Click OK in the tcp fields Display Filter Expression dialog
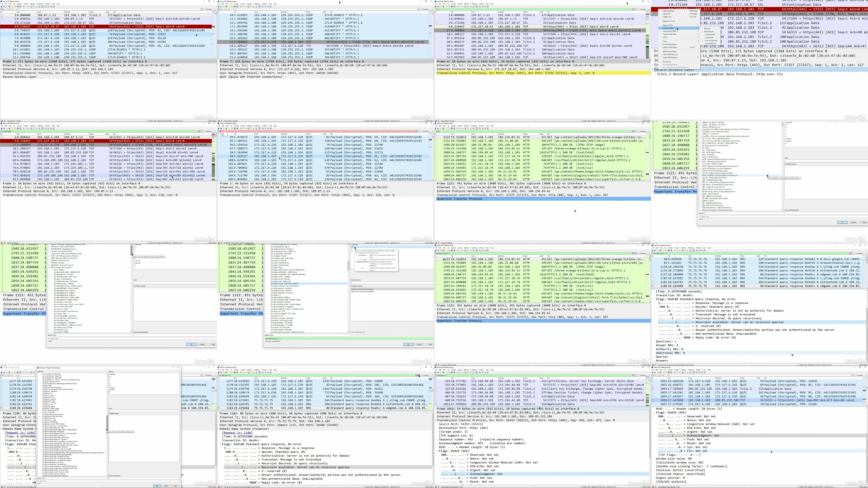 (157, 486)
